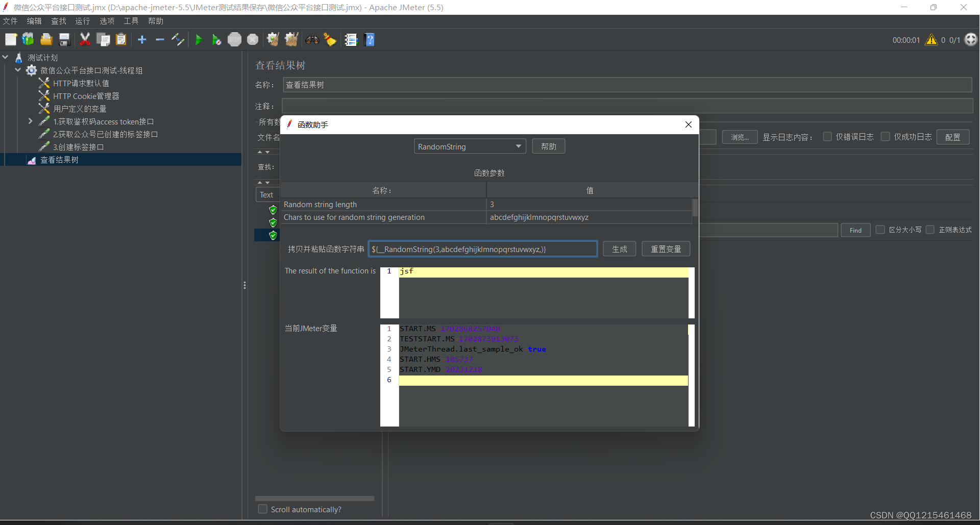Select HTTP Cookie管理器 in the tree
Viewport: 980px width, 525px height.
(x=86, y=96)
